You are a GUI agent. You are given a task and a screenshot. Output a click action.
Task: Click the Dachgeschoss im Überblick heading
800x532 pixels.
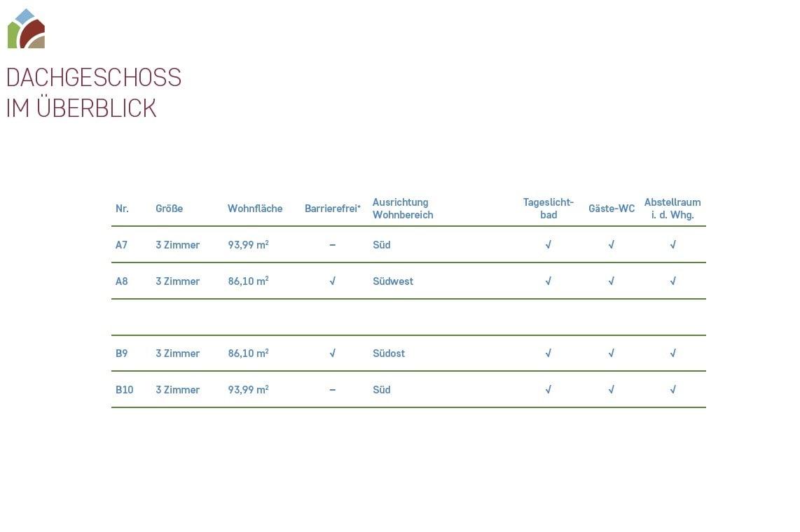click(x=93, y=92)
